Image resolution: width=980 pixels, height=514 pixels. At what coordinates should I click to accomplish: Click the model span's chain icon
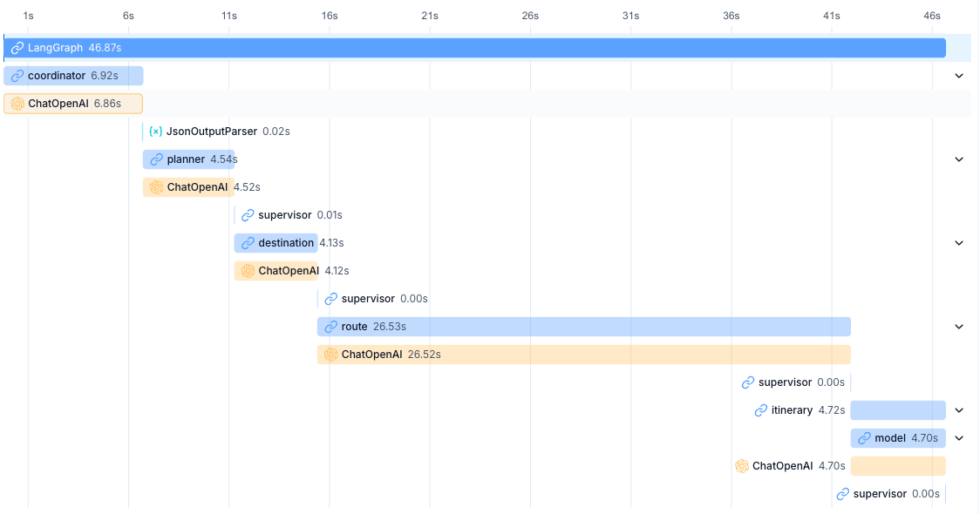click(x=864, y=438)
